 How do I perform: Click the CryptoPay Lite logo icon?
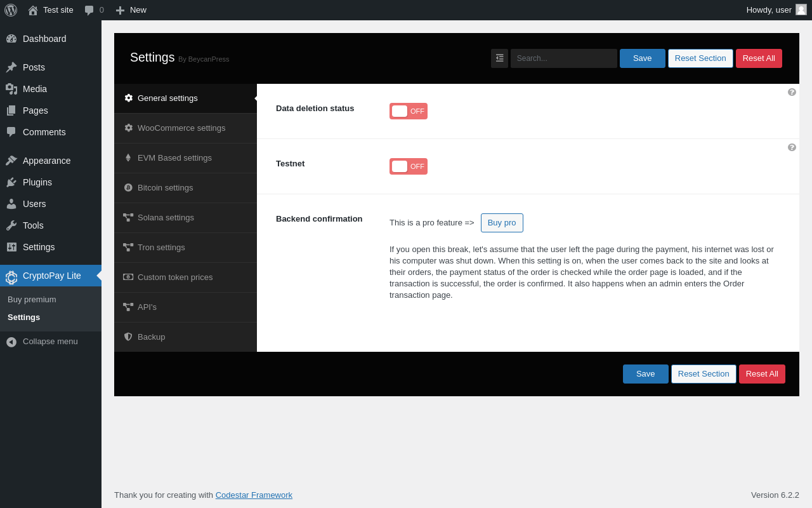click(11, 277)
